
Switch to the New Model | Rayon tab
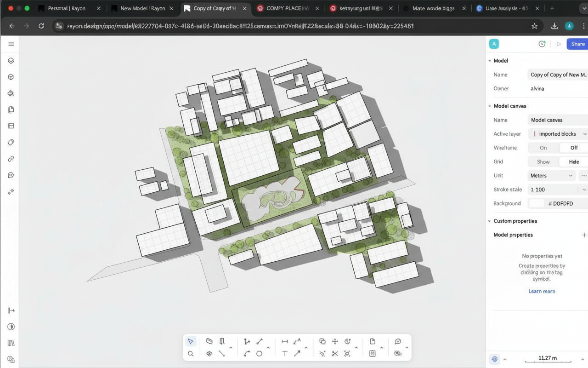(142, 8)
